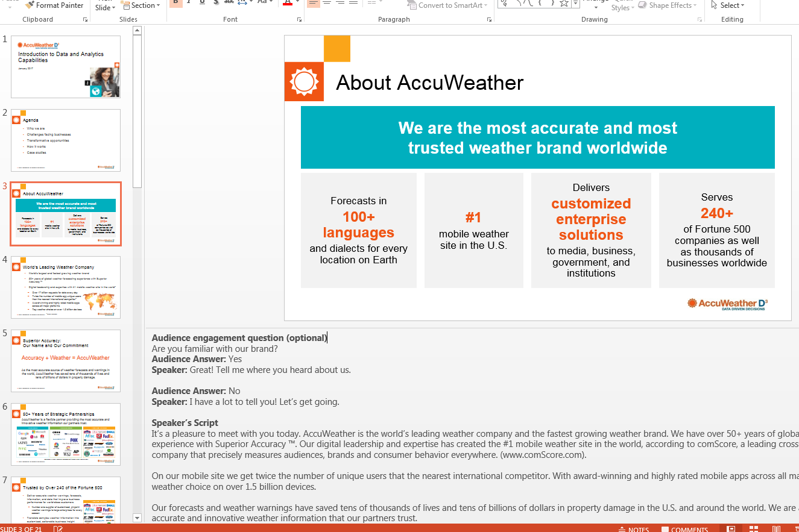799x532 pixels.
Task: Click the teal 'most accurate' banner
Action: 537,137
